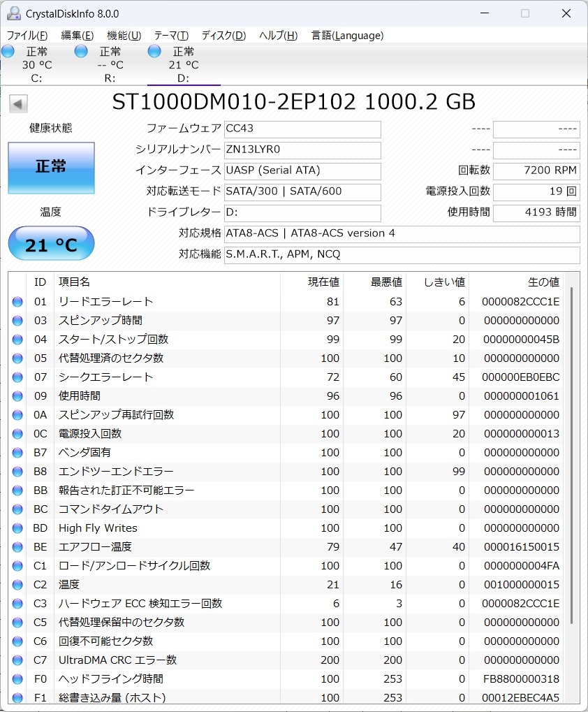Screen dimensions: 588x712
Task: Click the 現在値 column header
Action: point(311,282)
